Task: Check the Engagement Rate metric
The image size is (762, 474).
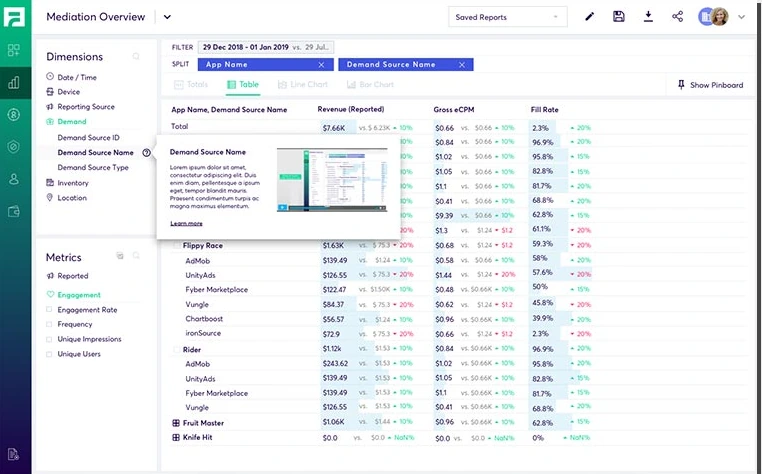Action: click(x=49, y=310)
